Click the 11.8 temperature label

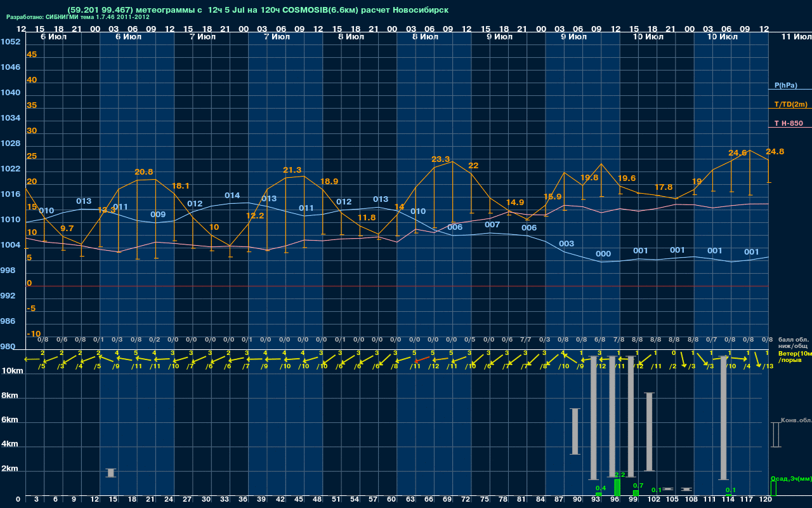pyautogui.click(x=367, y=217)
